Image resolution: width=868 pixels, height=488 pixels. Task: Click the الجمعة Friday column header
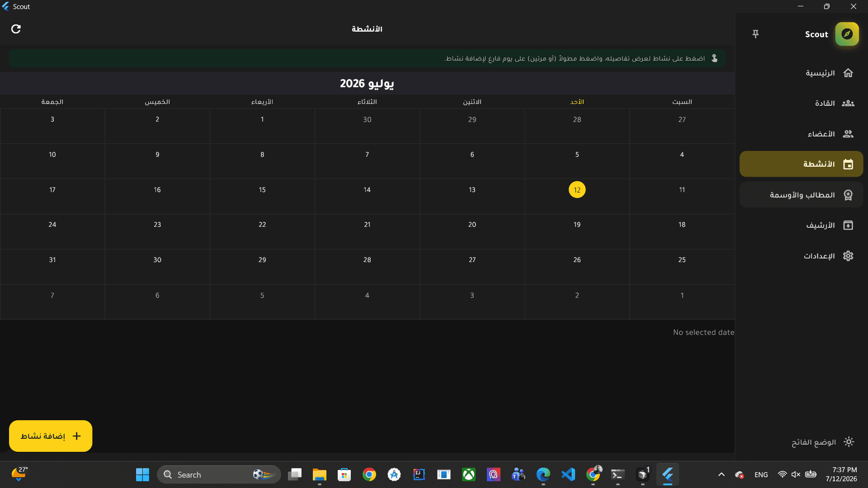(x=52, y=102)
